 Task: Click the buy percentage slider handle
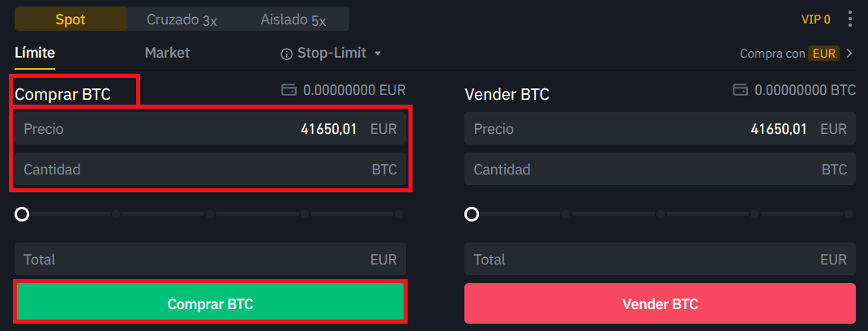(x=22, y=214)
